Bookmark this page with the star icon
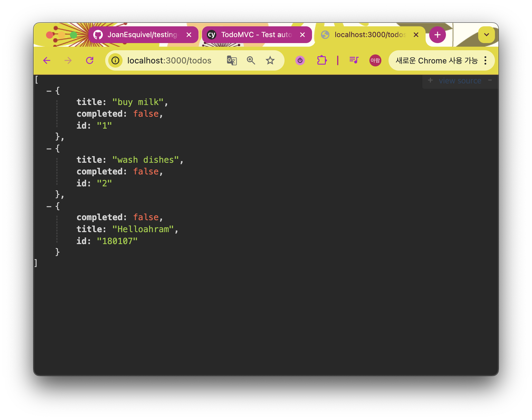Viewport: 532px width, 420px height. click(x=270, y=61)
